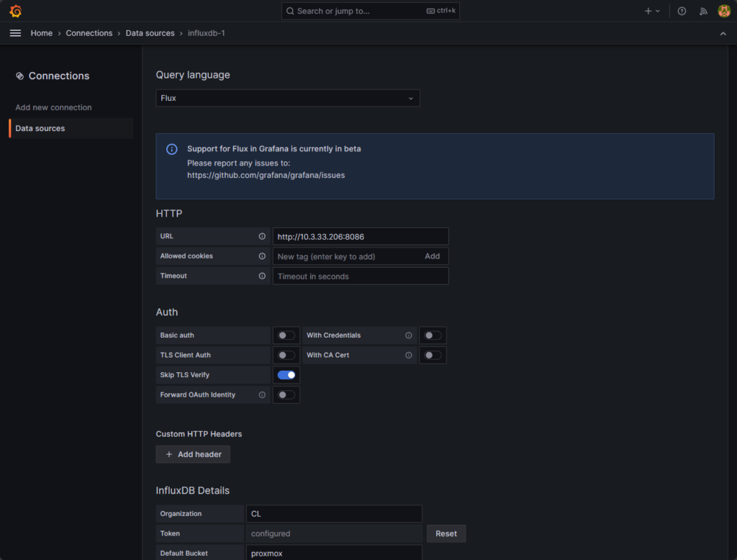This screenshot has height=560, width=737.
Task: Open the hamburger navigation menu
Action: [x=15, y=33]
